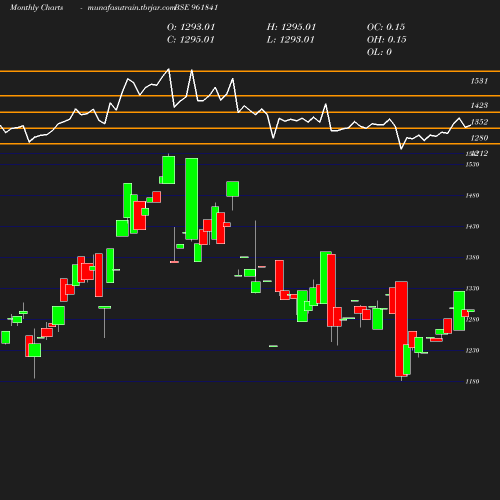Click the "OC: 0.15" readout

[386, 27]
